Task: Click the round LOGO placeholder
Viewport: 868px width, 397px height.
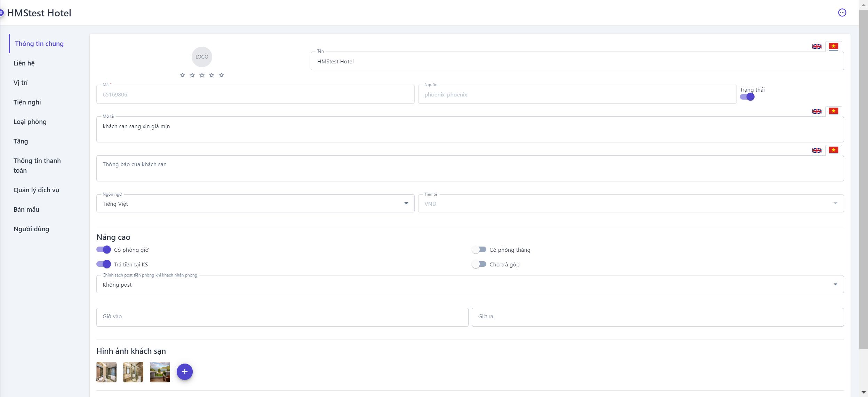Action: [202, 57]
